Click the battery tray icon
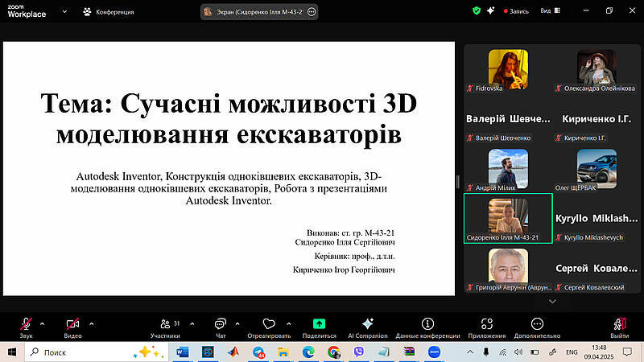Image resolution: width=644 pixels, height=362 pixels. [x=535, y=352]
